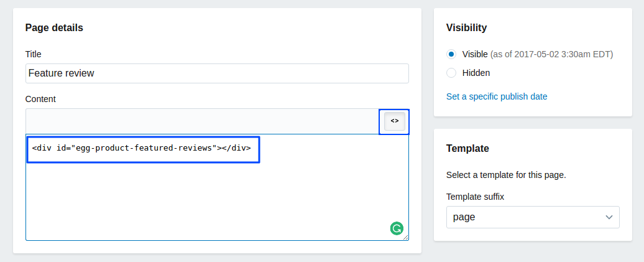Open the green Grammarly icon in the content box
Image resolution: width=644 pixels, height=262 pixels.
397,228
